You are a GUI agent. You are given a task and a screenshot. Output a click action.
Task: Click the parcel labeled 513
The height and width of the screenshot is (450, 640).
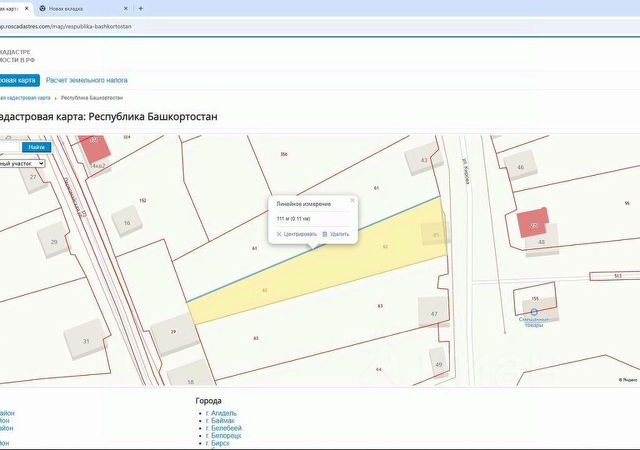618,276
